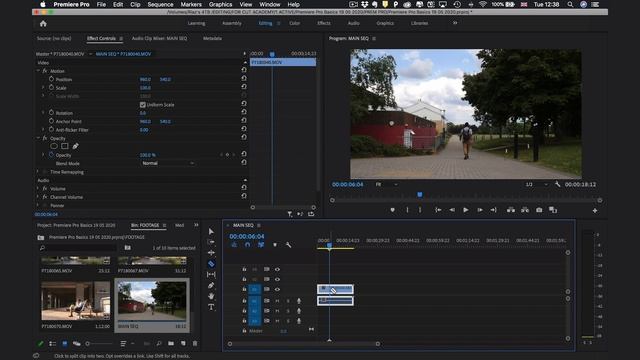Select free draw bezier mask pen
This screenshot has height=360, width=640.
[75, 146]
